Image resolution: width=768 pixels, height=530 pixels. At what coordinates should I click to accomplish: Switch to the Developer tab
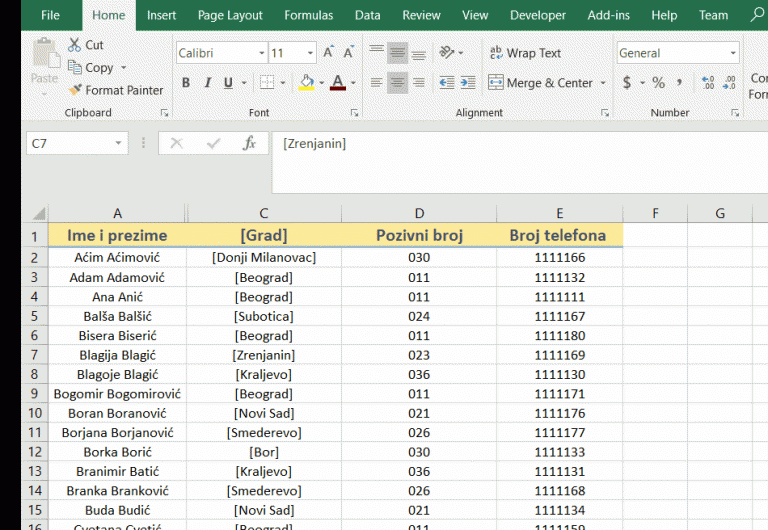538,15
